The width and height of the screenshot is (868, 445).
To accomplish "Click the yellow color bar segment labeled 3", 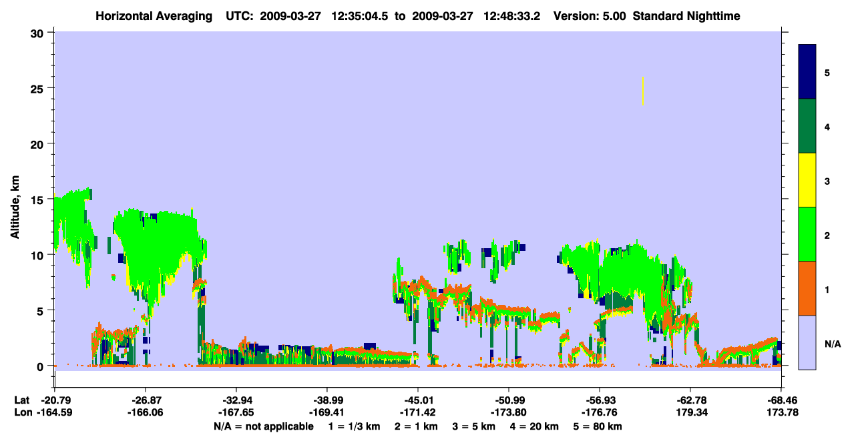I will tap(807, 180).
